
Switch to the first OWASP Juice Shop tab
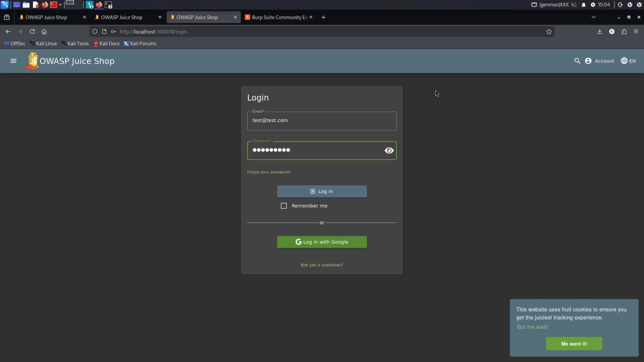[46, 17]
